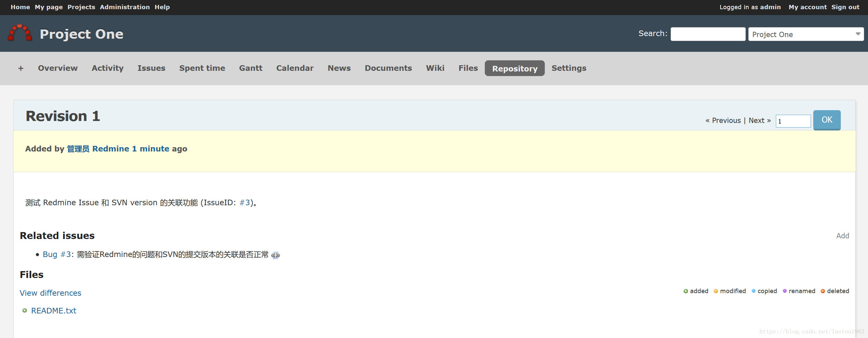The width and height of the screenshot is (868, 338).
Task: Go to the Wiki tab
Action: click(x=435, y=68)
